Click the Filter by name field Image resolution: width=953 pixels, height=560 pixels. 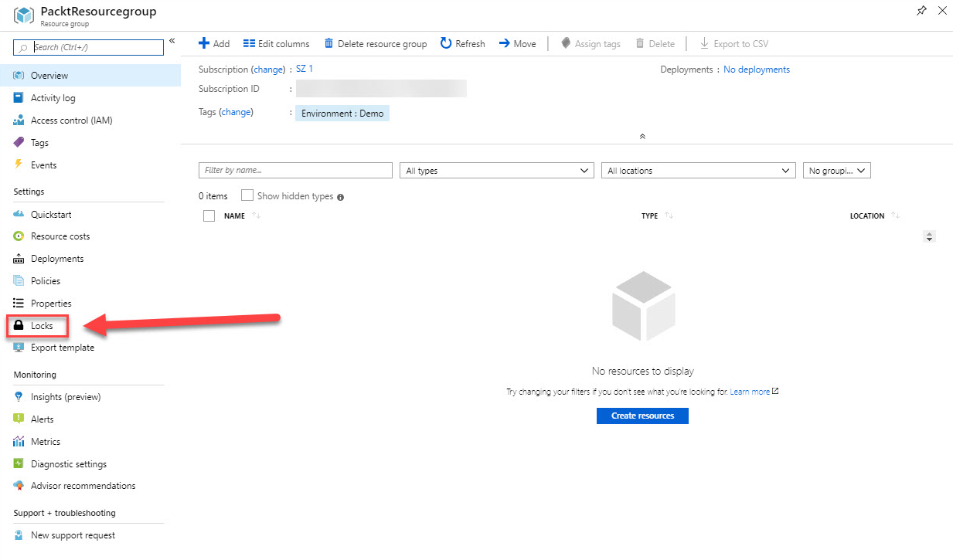(295, 171)
